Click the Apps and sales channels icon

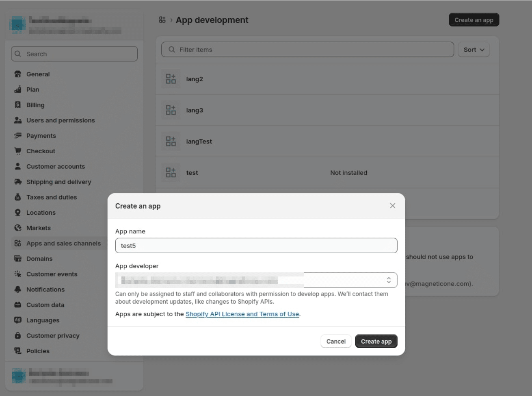(x=18, y=243)
